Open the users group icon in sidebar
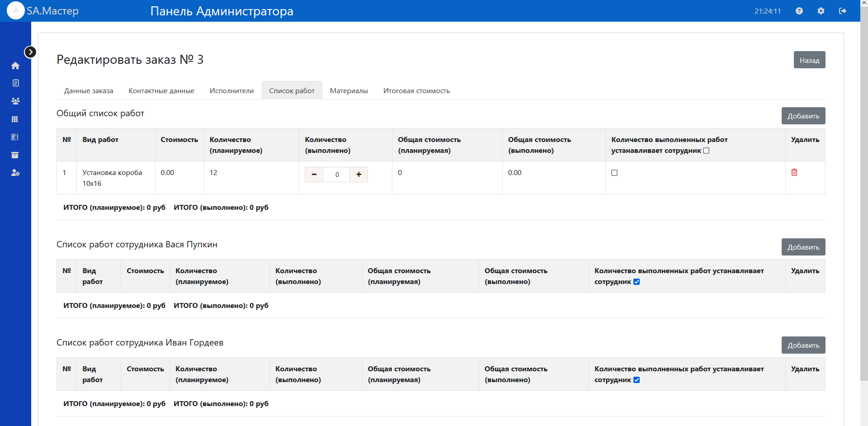This screenshot has height=426, width=868. coord(15,101)
